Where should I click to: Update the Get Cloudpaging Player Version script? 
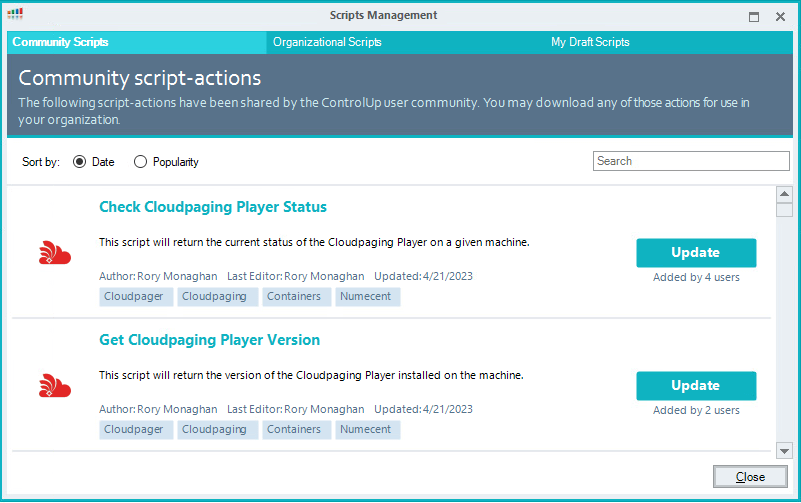pos(696,386)
